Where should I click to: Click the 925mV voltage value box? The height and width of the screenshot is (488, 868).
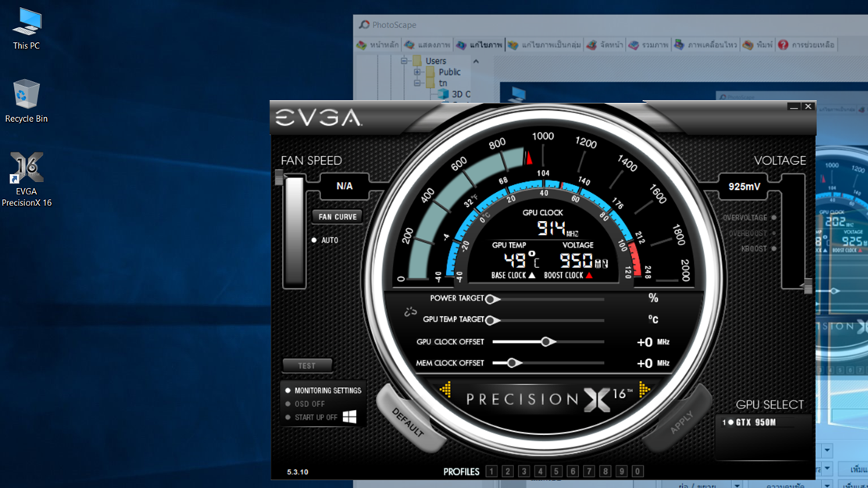tap(745, 187)
